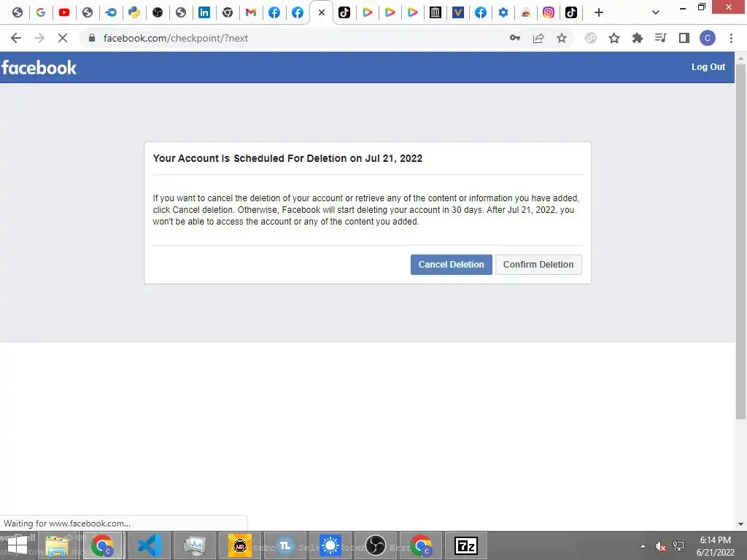The height and width of the screenshot is (560, 747).
Task: Close the current active tab
Action: coord(322,12)
